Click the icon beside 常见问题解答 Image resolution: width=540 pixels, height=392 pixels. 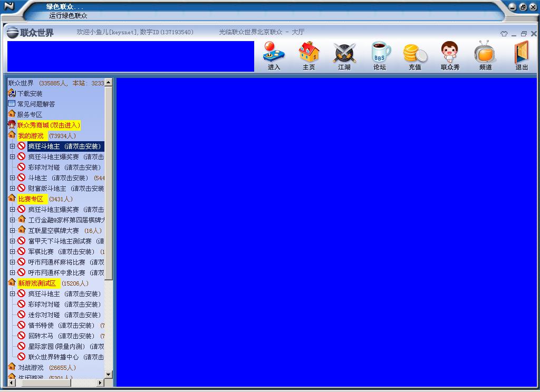click(12, 104)
